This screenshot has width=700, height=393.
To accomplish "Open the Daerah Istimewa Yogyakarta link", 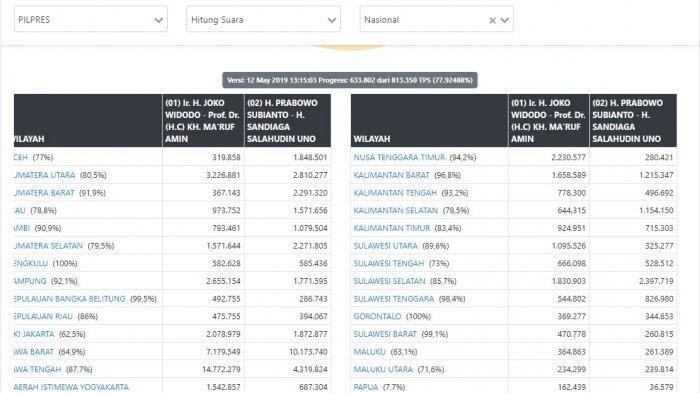I will [71, 387].
